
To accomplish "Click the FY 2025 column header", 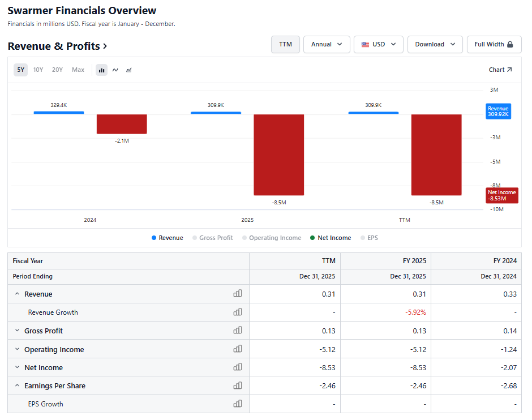I will pos(386,261).
